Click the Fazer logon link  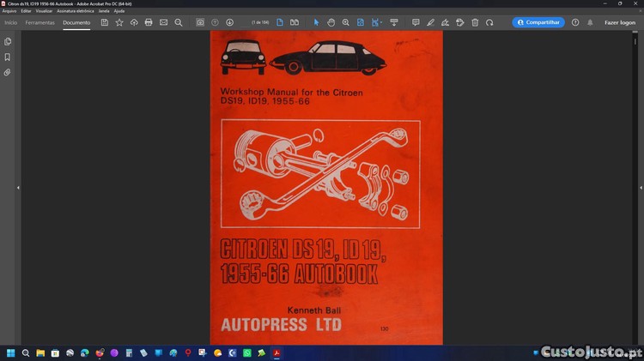(x=620, y=22)
